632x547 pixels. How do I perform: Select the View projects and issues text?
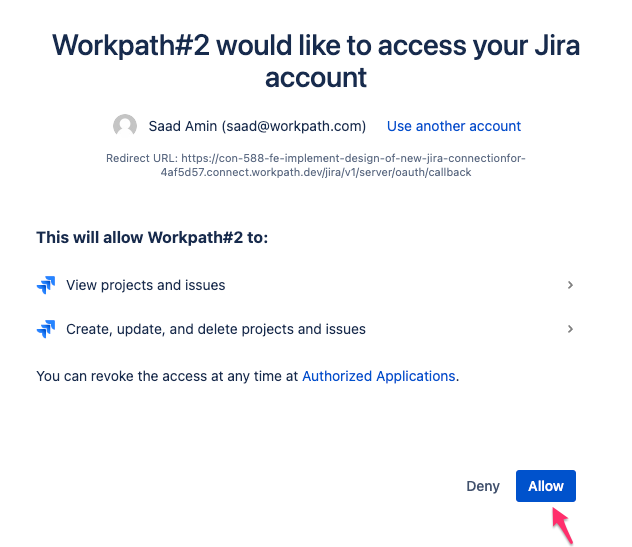coord(146,285)
